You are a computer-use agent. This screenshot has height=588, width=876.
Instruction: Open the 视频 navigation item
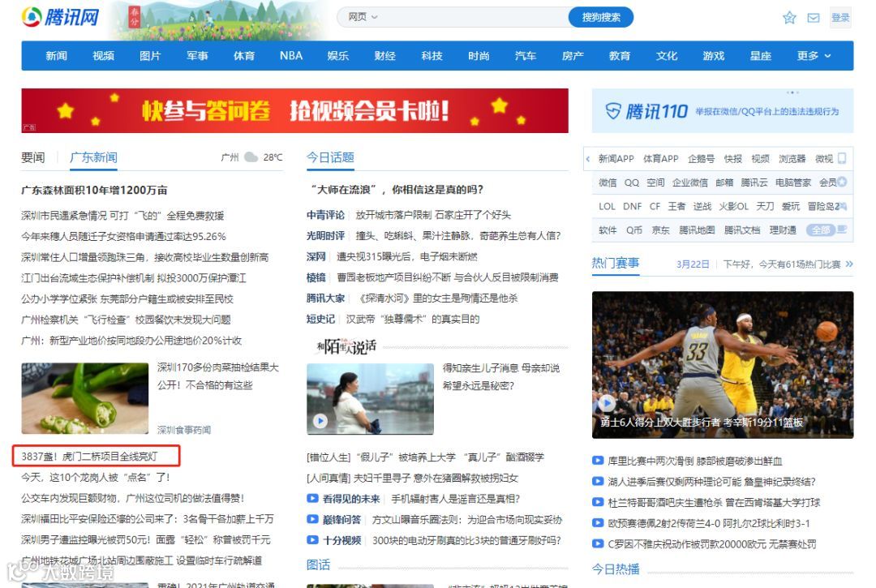(x=103, y=56)
